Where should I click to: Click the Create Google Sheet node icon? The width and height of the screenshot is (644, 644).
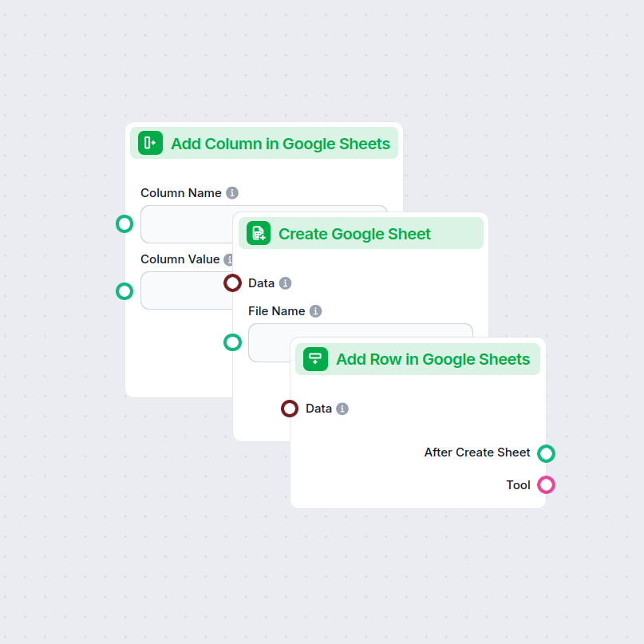[x=257, y=233]
